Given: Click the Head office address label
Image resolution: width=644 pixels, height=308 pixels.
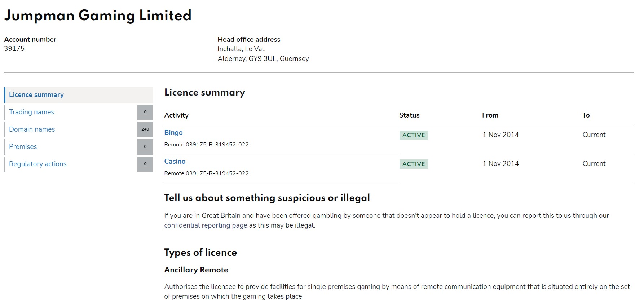Looking at the screenshot, I should [x=249, y=40].
